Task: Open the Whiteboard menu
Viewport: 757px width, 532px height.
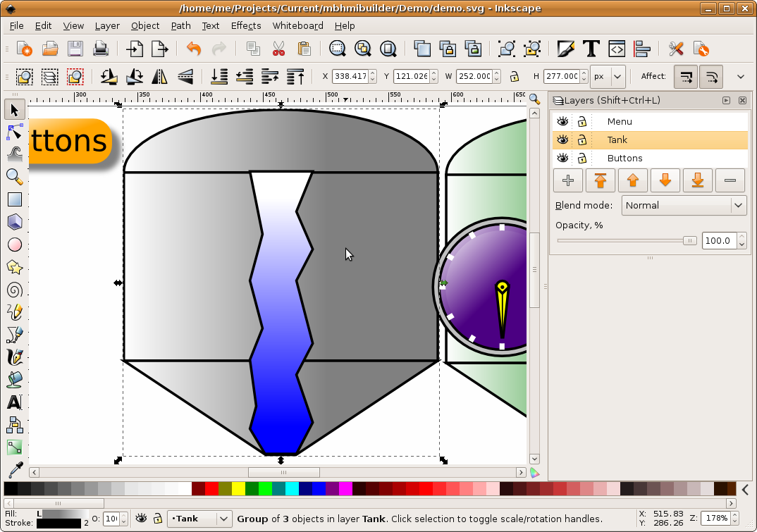Action: click(x=298, y=25)
